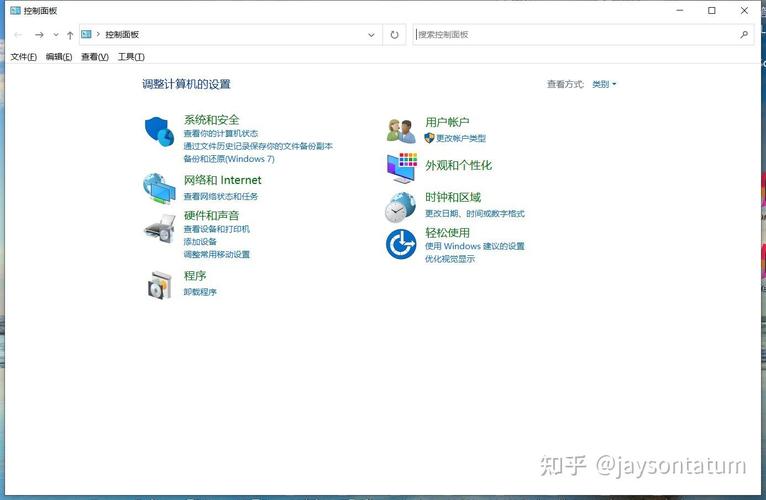Open the Hardware and Sound printer icon

point(160,229)
